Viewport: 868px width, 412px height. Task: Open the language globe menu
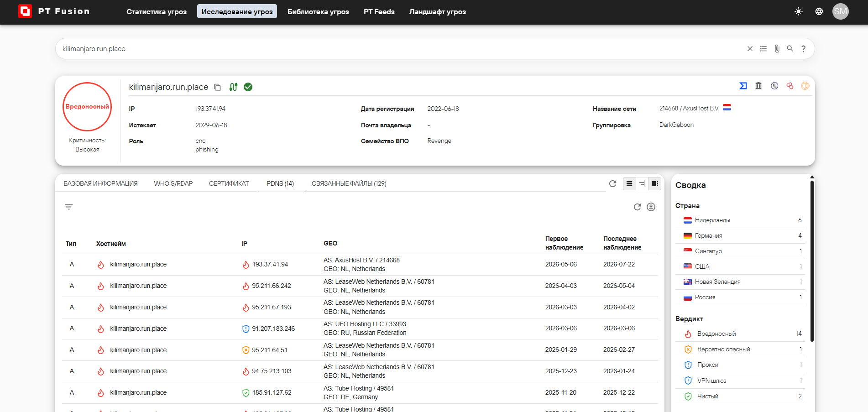(819, 11)
